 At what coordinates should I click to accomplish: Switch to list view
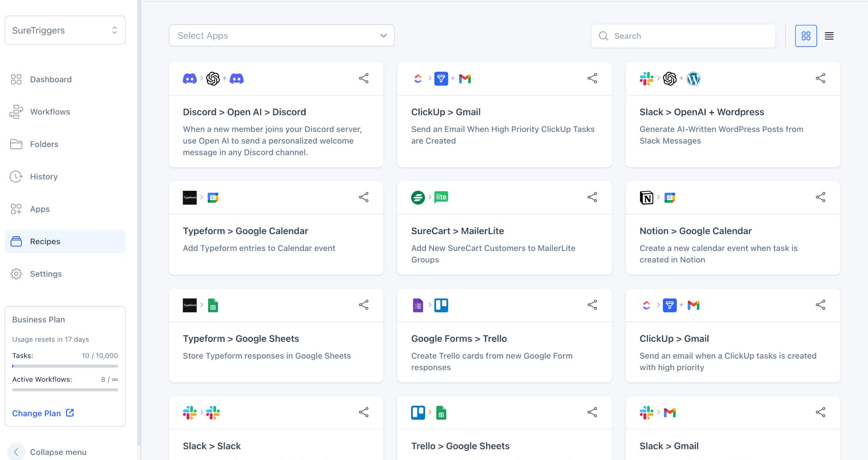829,36
